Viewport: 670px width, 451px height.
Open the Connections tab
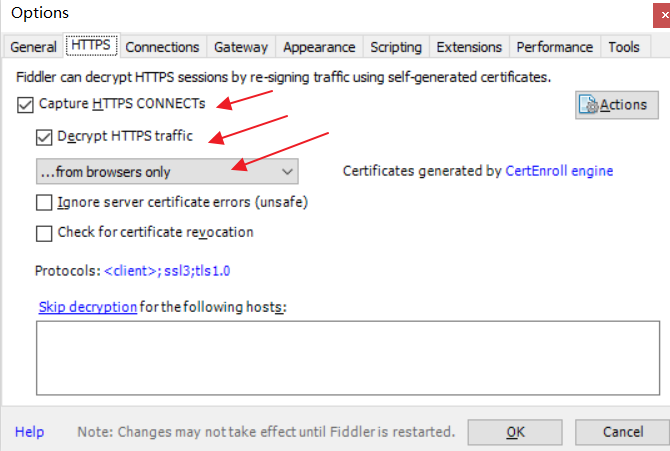coord(162,47)
